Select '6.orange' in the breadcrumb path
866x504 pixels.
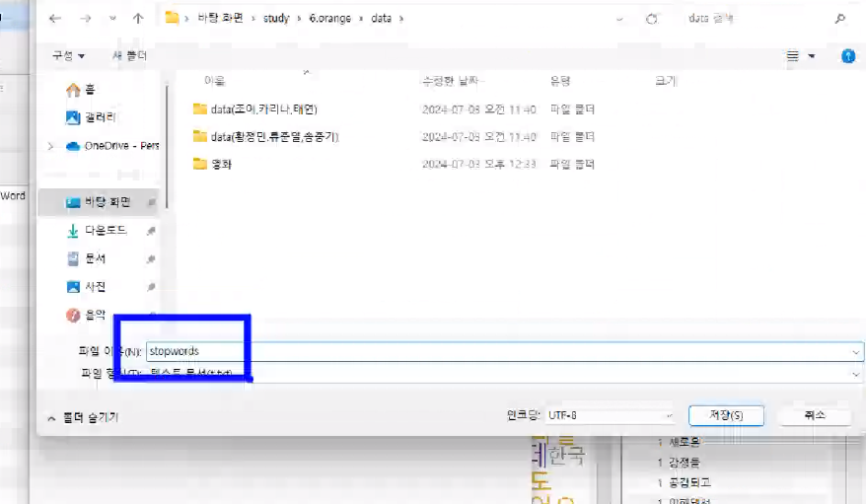[x=329, y=18]
